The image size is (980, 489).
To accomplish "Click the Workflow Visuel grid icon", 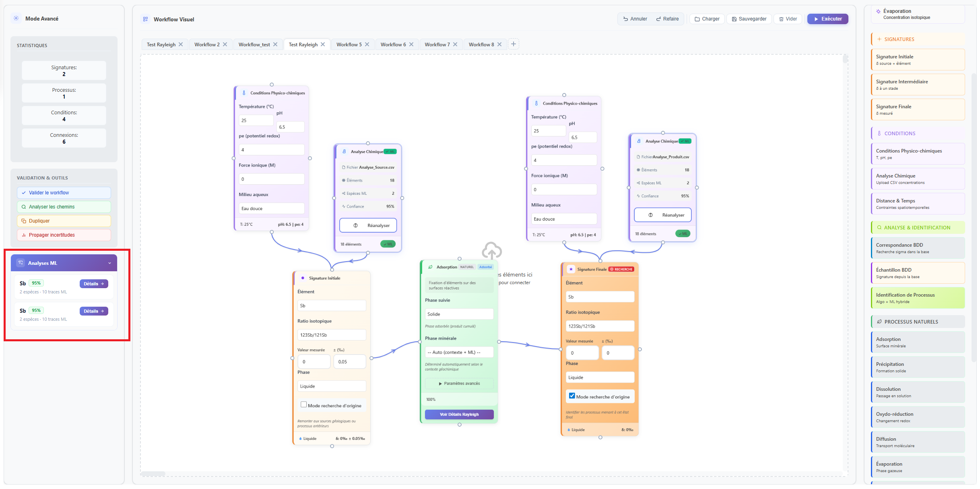I will (145, 19).
